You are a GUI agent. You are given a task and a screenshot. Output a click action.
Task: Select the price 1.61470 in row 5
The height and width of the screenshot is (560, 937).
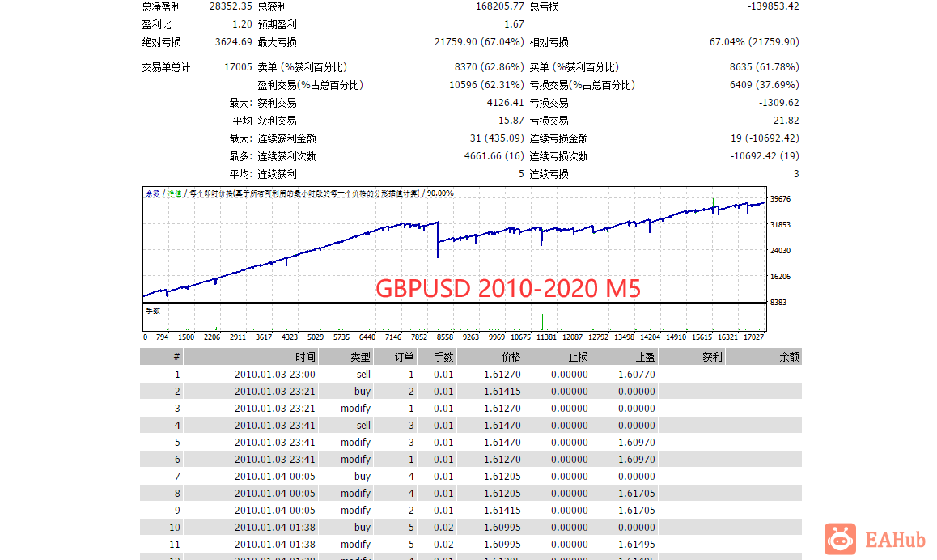point(502,443)
